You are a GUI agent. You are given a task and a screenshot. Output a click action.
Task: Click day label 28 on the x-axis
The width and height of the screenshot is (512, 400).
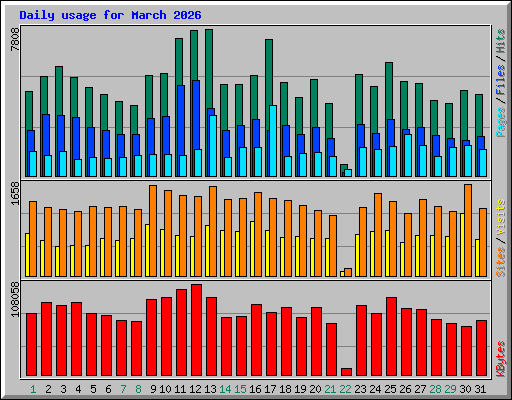[x=435, y=389]
